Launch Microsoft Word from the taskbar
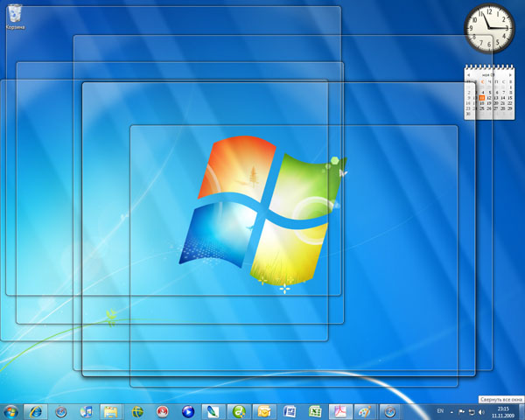 click(x=290, y=412)
